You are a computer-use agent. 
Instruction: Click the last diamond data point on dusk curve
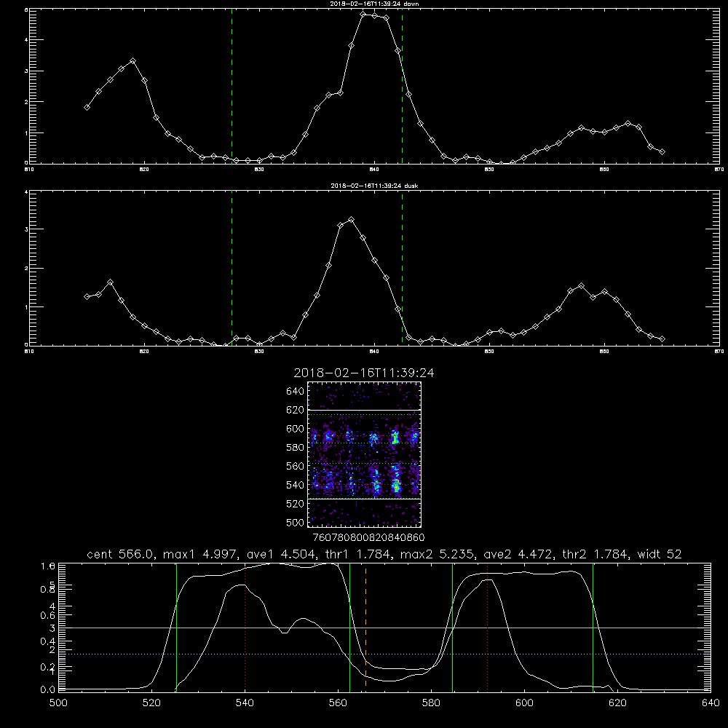click(662, 339)
